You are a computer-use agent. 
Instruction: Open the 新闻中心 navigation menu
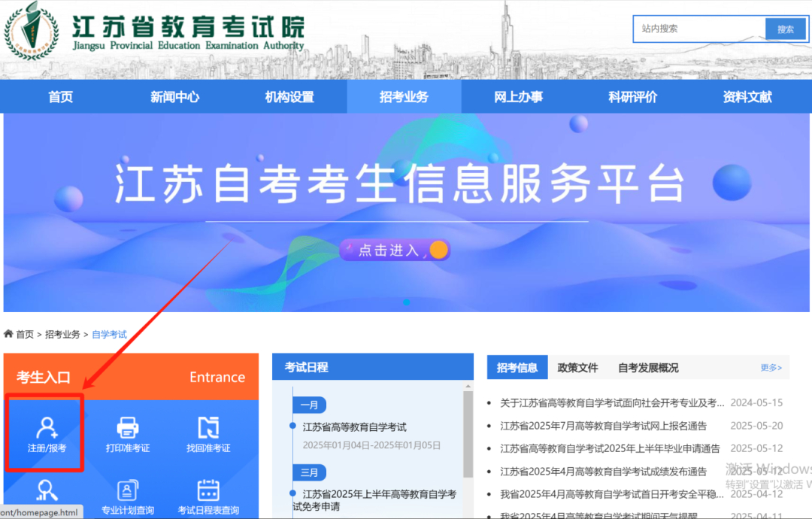click(x=175, y=97)
